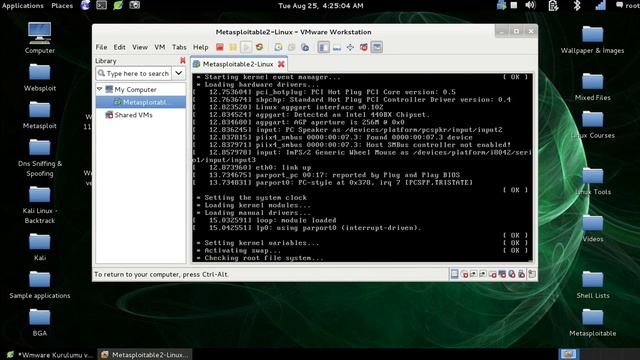Open the Wallpaper & Images folder
The height and width of the screenshot is (360, 640).
592,40
